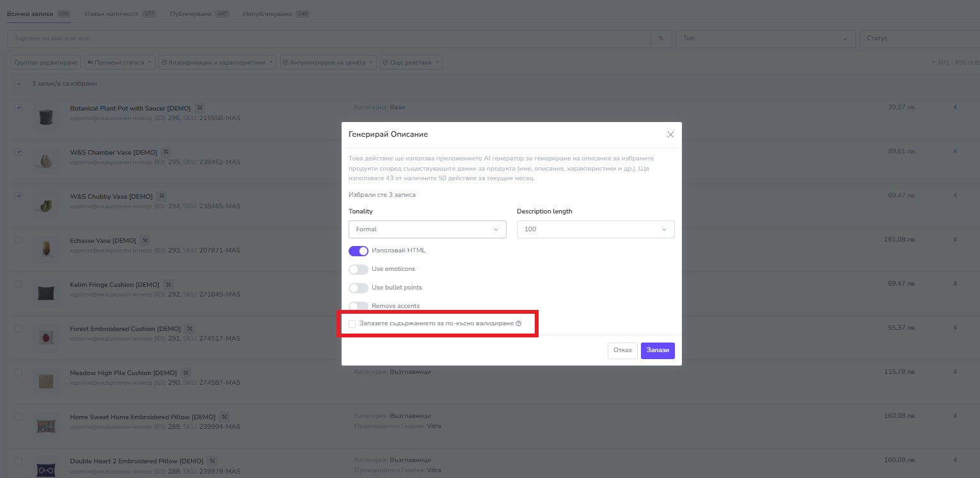Click the 115,78 лв. price
The width and height of the screenshot is (980, 478).
(x=900, y=372)
